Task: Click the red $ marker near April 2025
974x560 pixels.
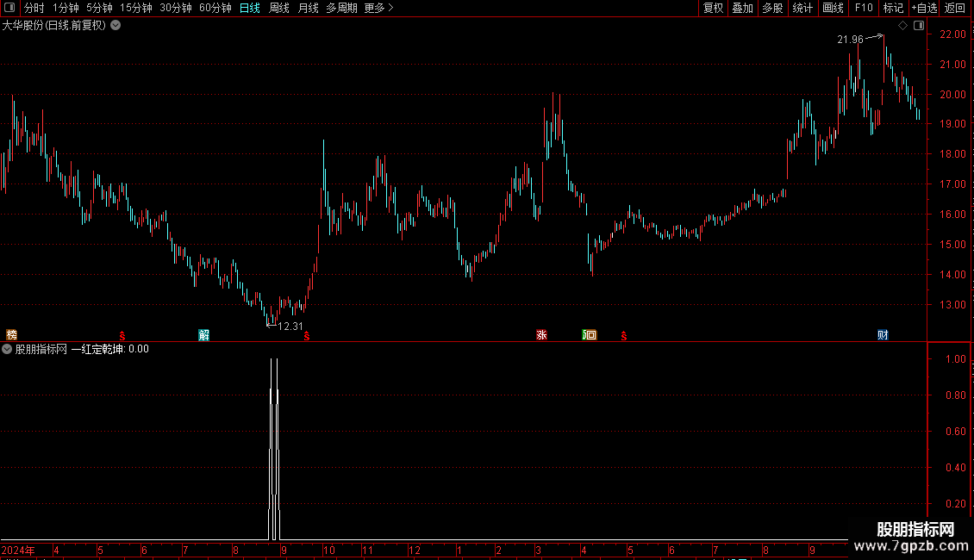Action: [624, 336]
